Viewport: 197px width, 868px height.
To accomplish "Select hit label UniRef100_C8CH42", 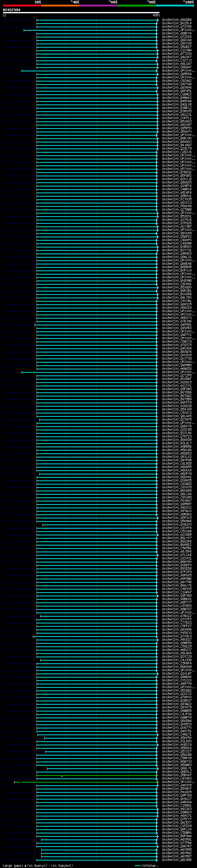I will (x=177, y=81).
